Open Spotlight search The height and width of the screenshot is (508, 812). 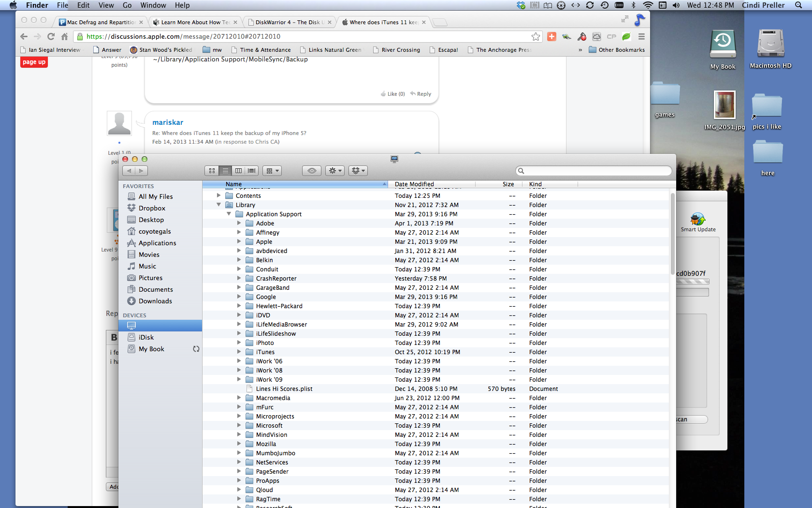[x=798, y=5]
